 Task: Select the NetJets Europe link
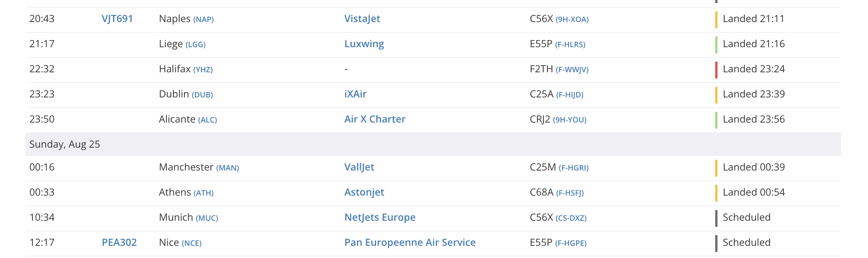coord(380,218)
